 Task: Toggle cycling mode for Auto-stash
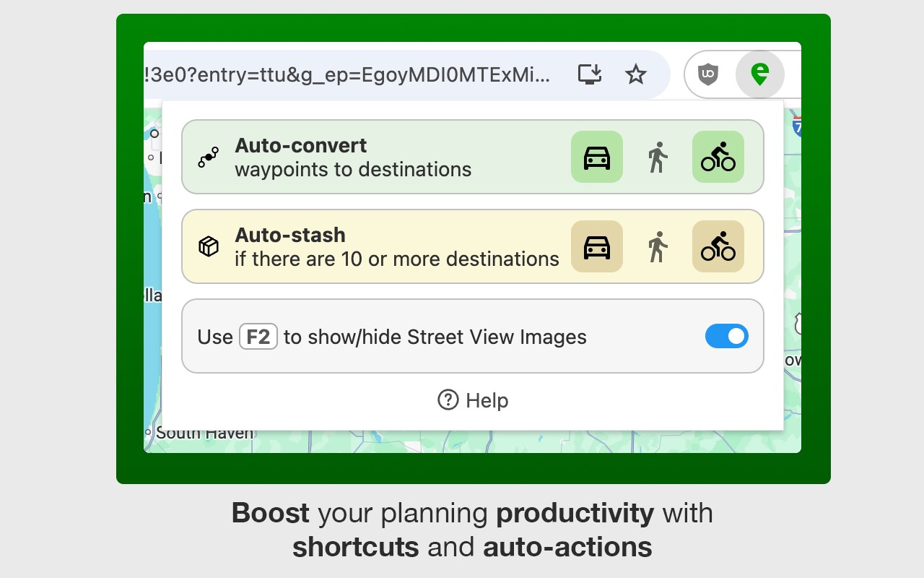(718, 246)
